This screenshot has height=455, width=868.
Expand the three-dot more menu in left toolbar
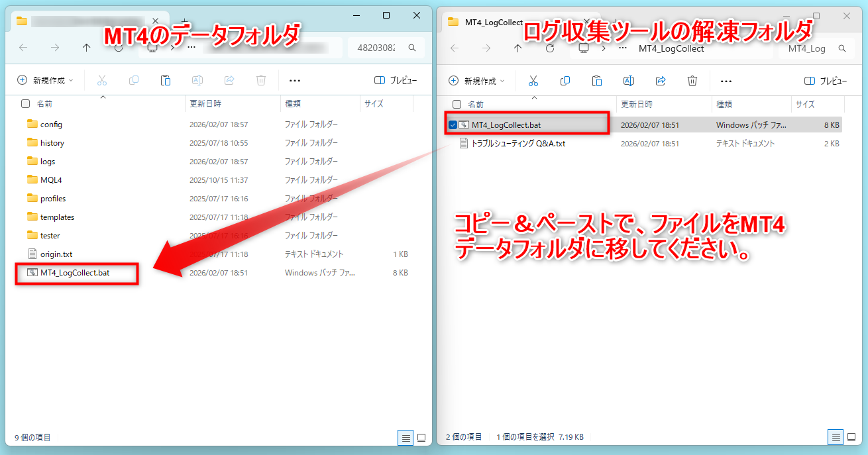pyautogui.click(x=295, y=80)
